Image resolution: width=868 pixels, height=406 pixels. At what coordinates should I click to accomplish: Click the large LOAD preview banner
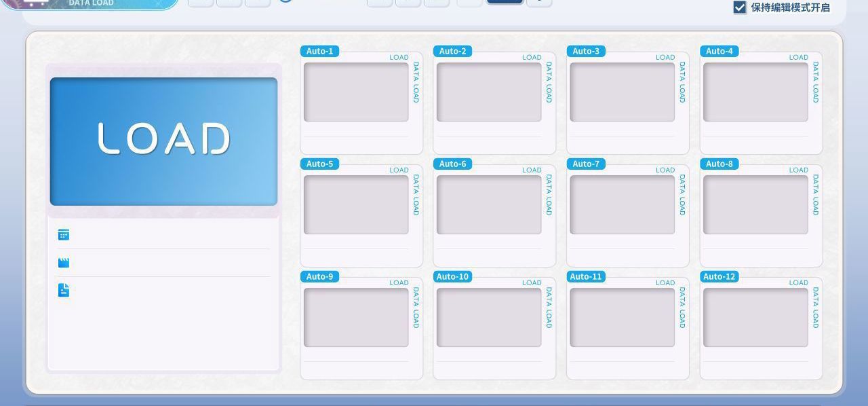click(163, 141)
